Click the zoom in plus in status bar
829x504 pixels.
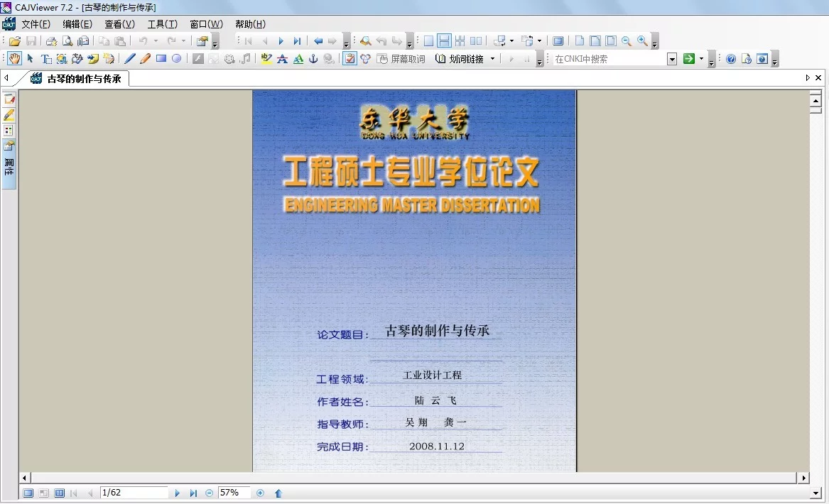(260, 493)
